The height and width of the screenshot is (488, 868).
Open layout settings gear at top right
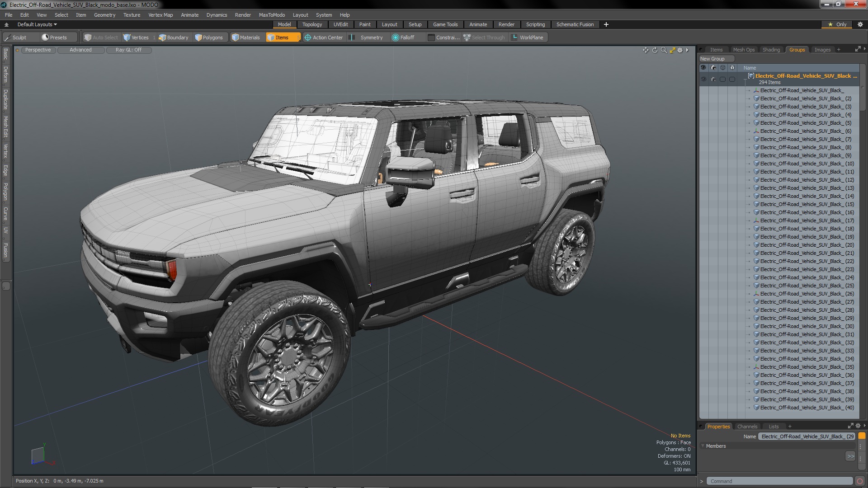tap(860, 24)
